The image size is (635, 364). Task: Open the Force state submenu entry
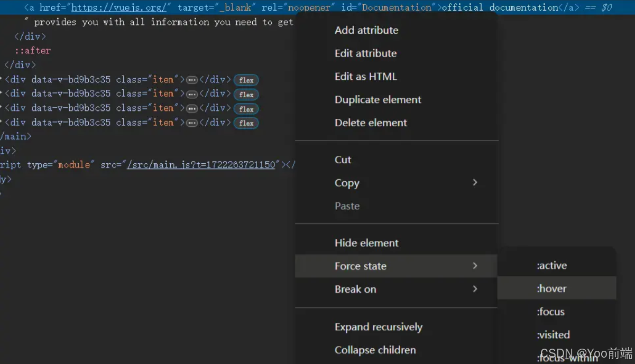397,266
